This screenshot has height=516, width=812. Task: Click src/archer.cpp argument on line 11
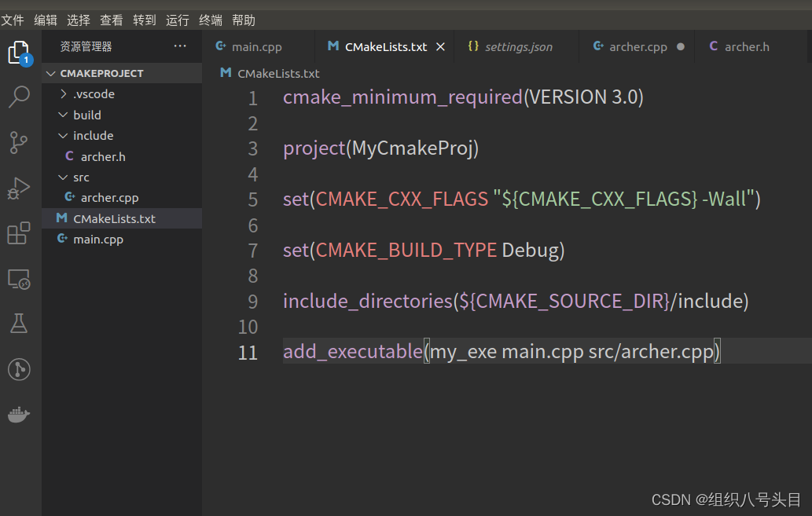coord(651,352)
